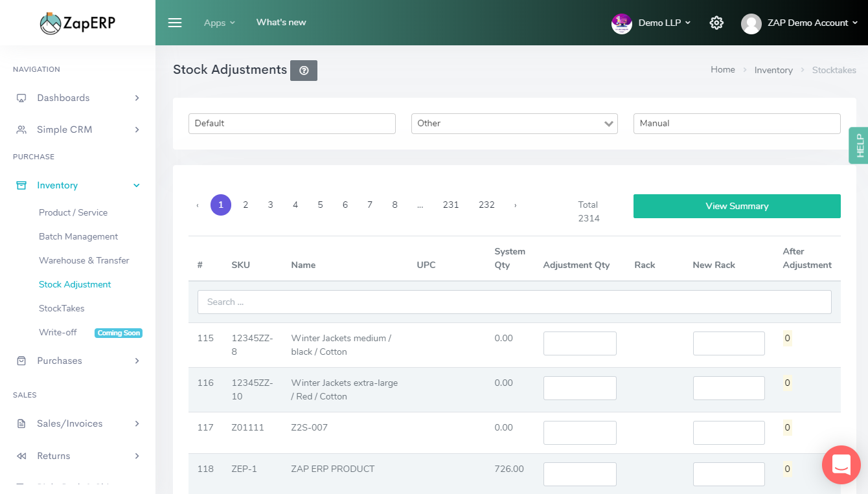Open the side HELP tab
This screenshot has height=494, width=868.
(x=859, y=145)
